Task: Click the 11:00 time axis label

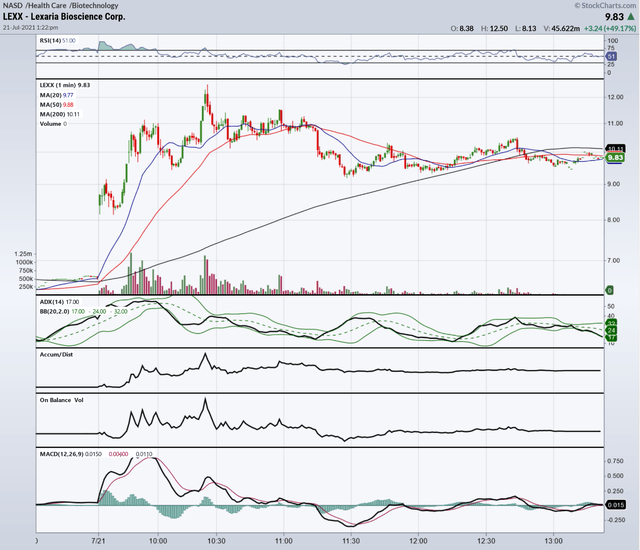Action: (284, 541)
